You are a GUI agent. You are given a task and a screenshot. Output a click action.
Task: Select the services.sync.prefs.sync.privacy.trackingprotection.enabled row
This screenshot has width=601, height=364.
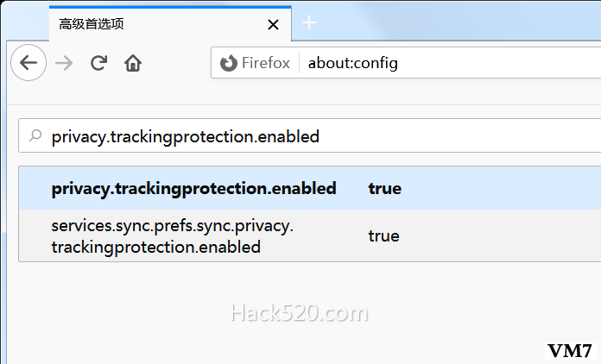(310, 235)
